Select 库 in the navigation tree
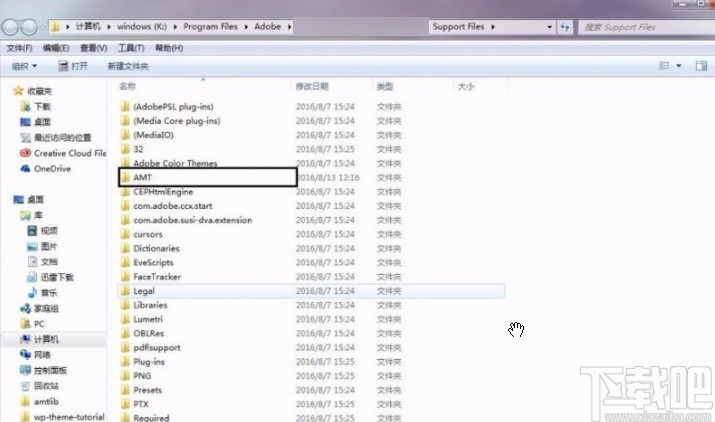This screenshot has height=422, width=715. click(31, 215)
